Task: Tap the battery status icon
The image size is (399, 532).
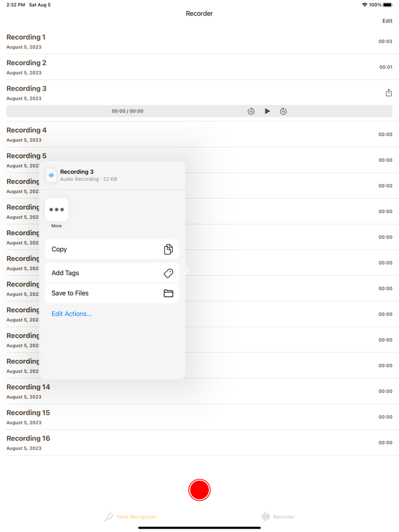Action: [388, 5]
